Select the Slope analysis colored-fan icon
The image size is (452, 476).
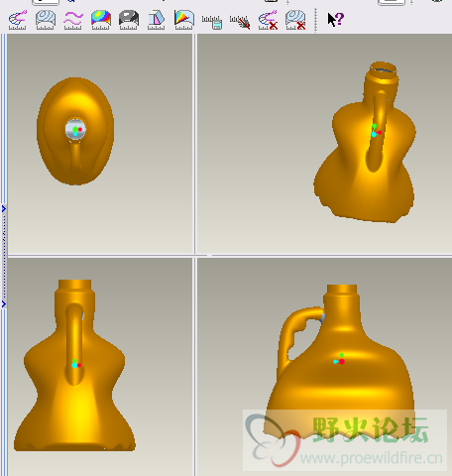tap(183, 20)
